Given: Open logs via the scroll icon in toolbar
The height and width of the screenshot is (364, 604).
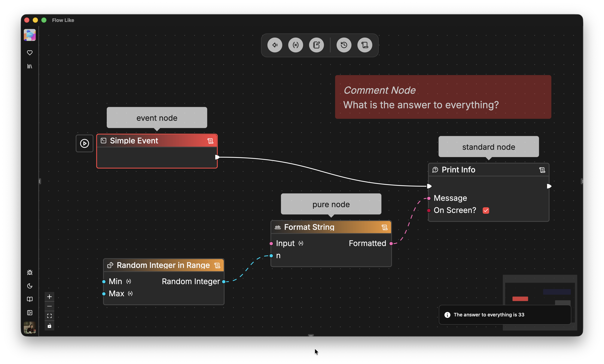Looking at the screenshot, I should coord(365,45).
